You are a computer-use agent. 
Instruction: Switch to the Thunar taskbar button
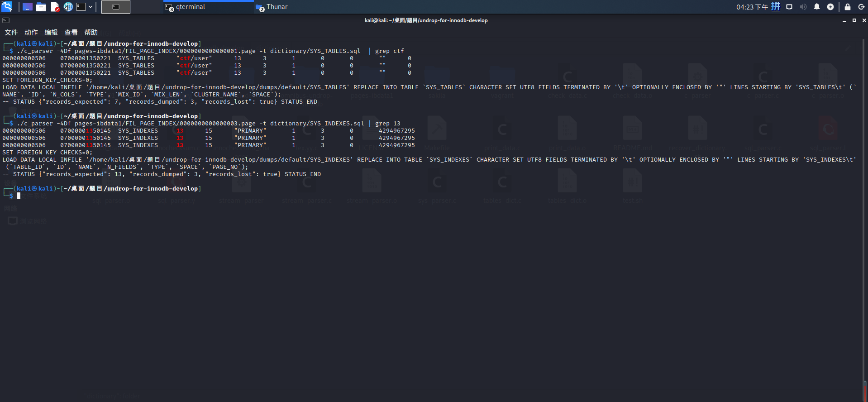(272, 7)
